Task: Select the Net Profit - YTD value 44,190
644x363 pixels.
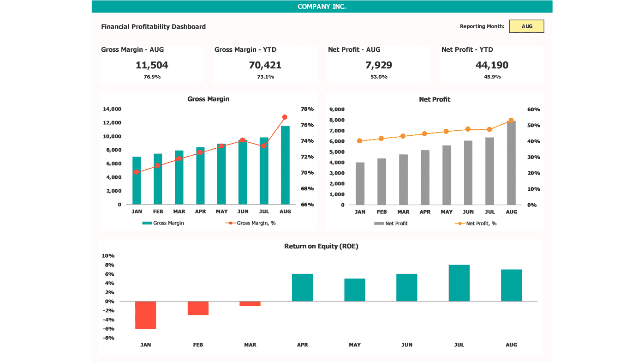Action: (x=492, y=65)
